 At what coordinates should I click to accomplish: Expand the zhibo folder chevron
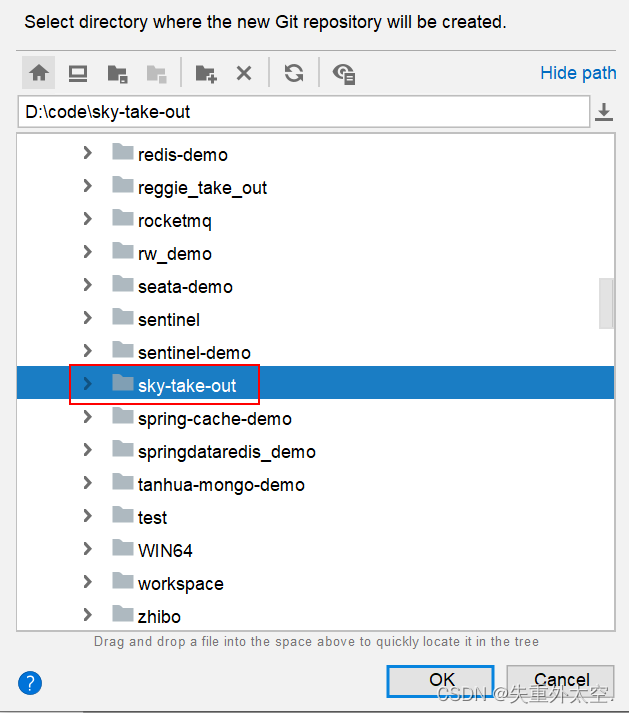coord(88,615)
